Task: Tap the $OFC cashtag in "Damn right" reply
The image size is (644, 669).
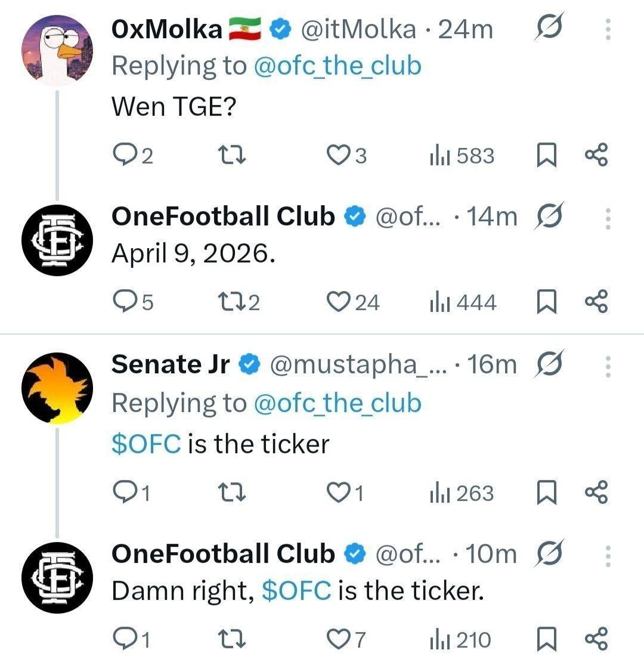Action: (296, 591)
